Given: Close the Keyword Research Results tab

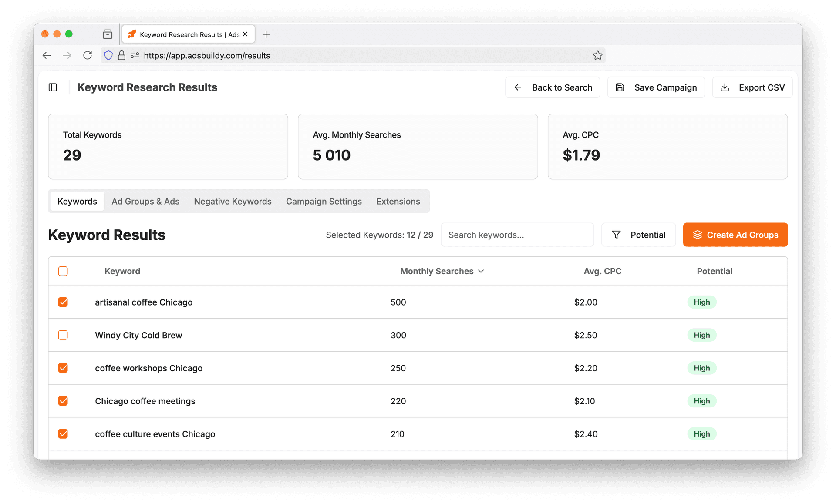Looking at the screenshot, I should point(245,34).
